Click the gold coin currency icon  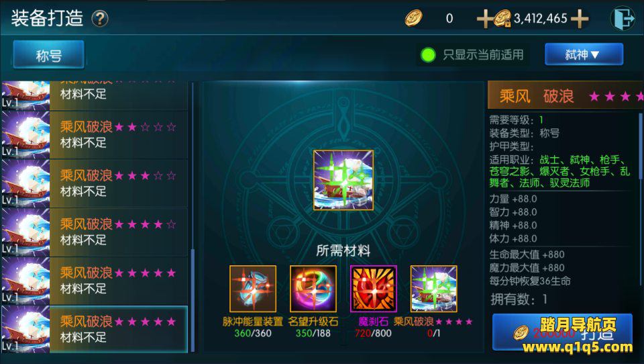(414, 19)
